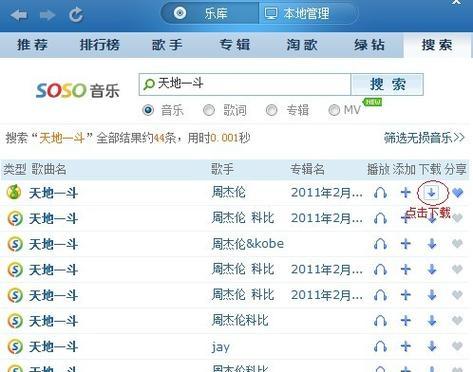Select the 专辑 search radio button
Image resolution: width=473 pixels, height=372 pixels.
tap(271, 110)
